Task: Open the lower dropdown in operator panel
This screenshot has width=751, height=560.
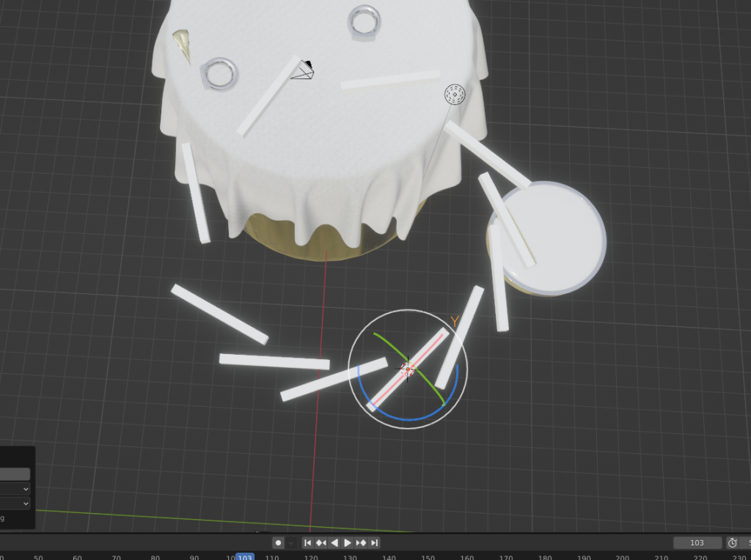Action: tap(15, 504)
